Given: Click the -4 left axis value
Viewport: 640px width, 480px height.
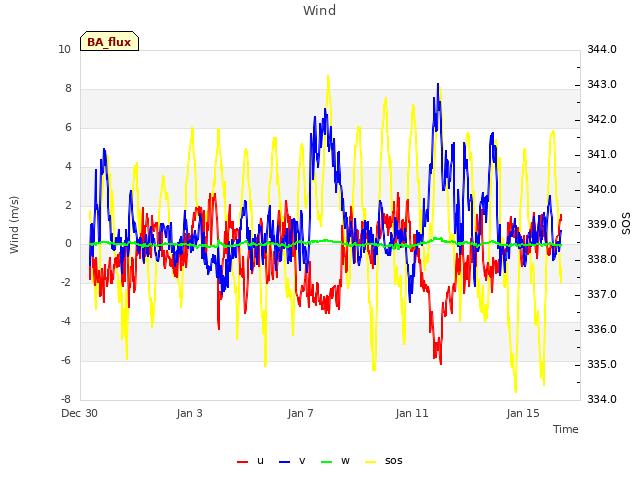Looking at the screenshot, I should pyautogui.click(x=66, y=321).
